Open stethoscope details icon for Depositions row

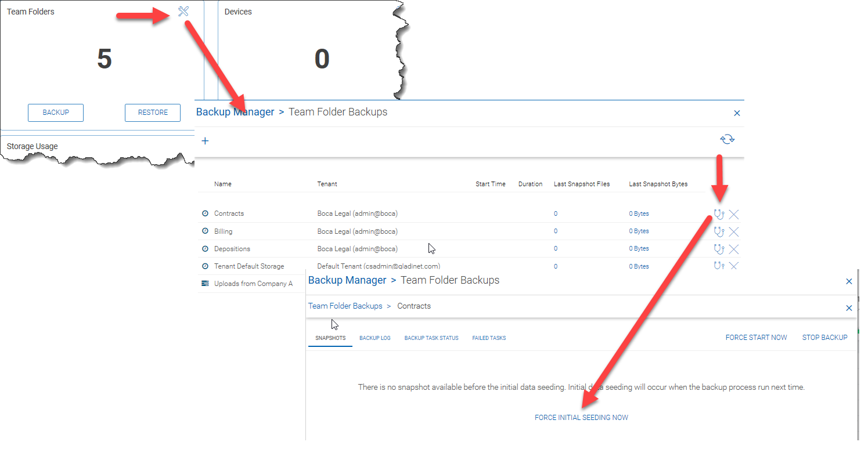(719, 249)
